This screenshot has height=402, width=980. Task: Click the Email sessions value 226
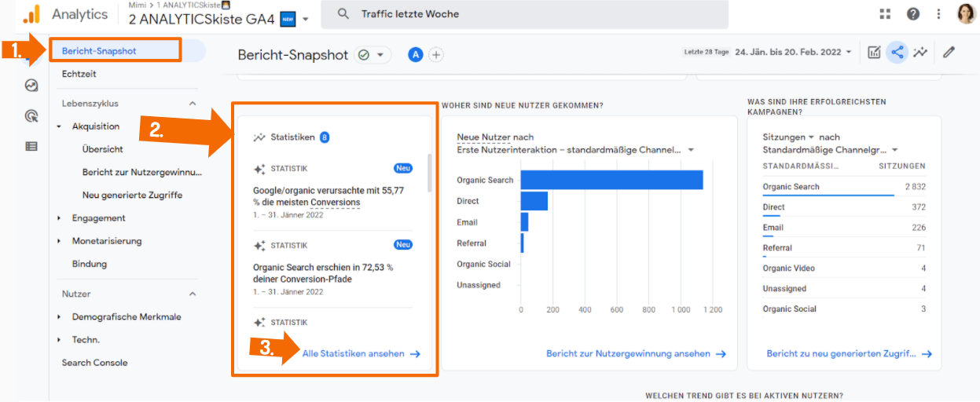pyautogui.click(x=918, y=228)
